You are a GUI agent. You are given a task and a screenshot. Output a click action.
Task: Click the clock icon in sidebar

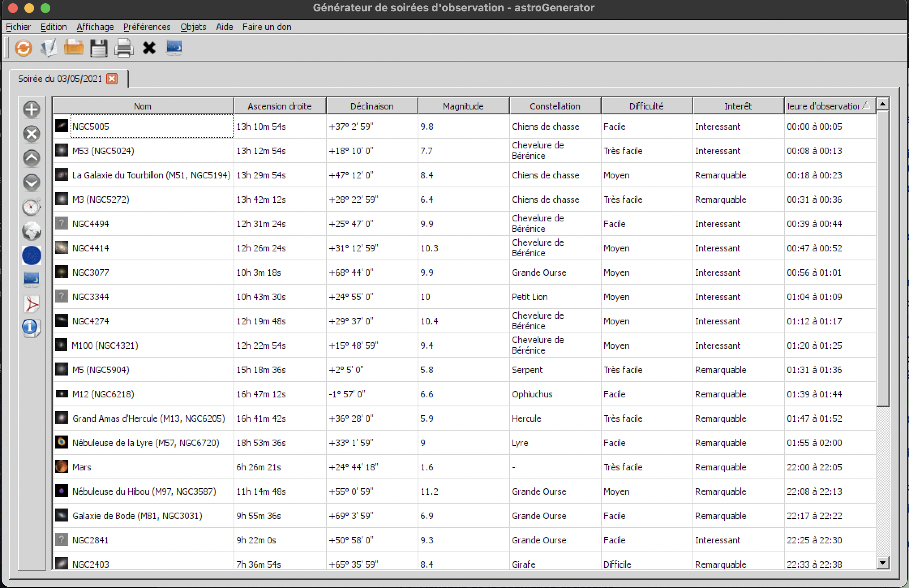coord(32,207)
